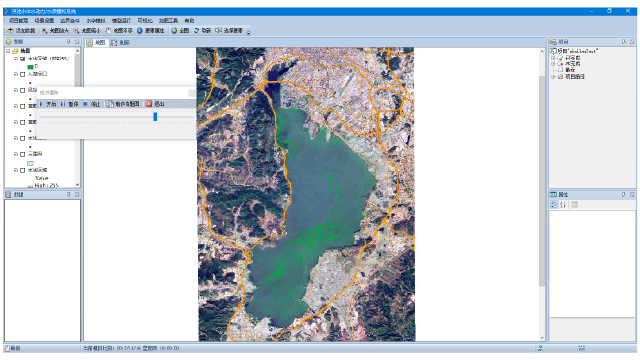Pin the properties panel with pushpin

point(624,195)
